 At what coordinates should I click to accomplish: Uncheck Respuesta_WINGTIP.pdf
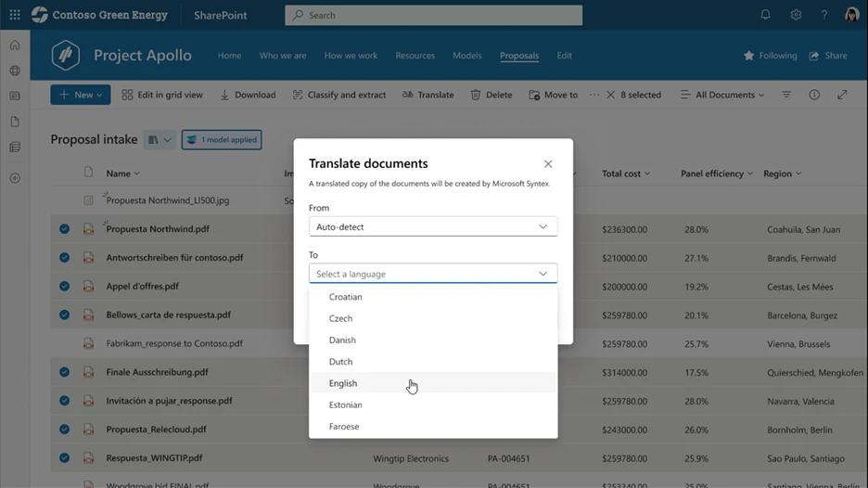(64, 458)
